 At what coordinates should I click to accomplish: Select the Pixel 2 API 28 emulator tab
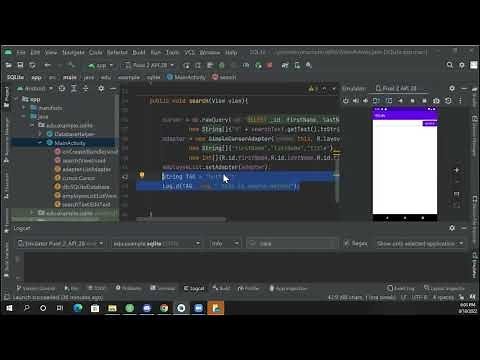pyautogui.click(x=396, y=88)
